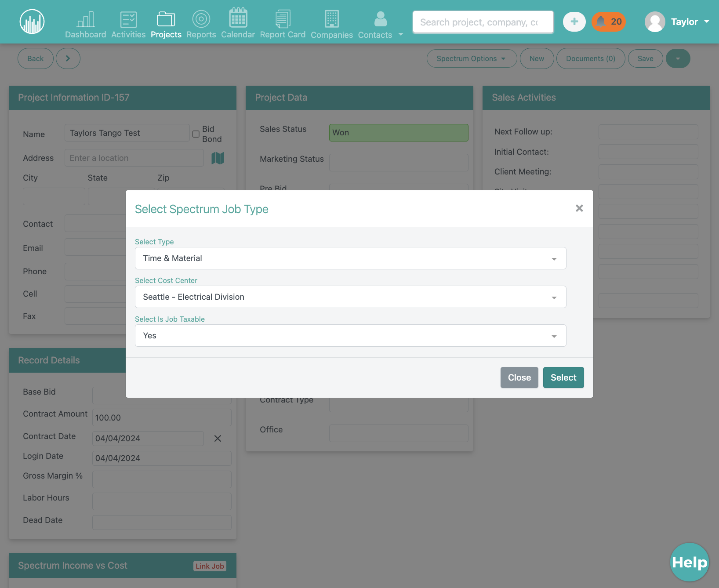This screenshot has height=588, width=719.
Task: Click the Contract Amount field
Action: (162, 417)
